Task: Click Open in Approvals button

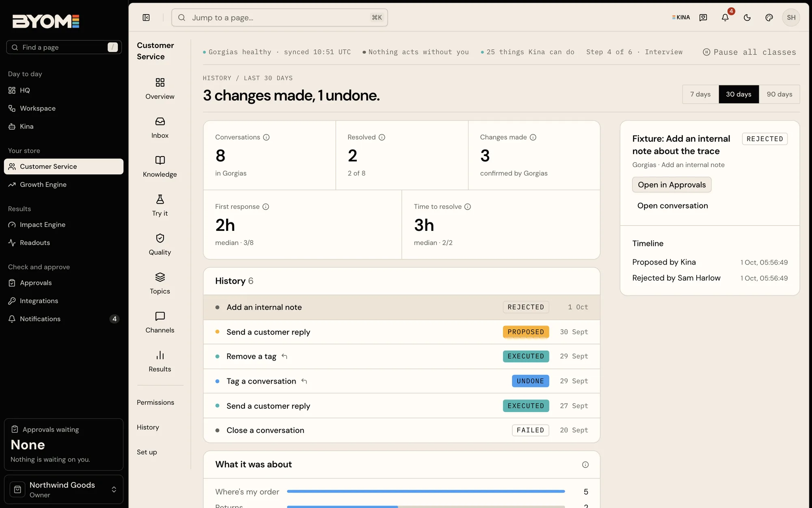Action: 672,185
